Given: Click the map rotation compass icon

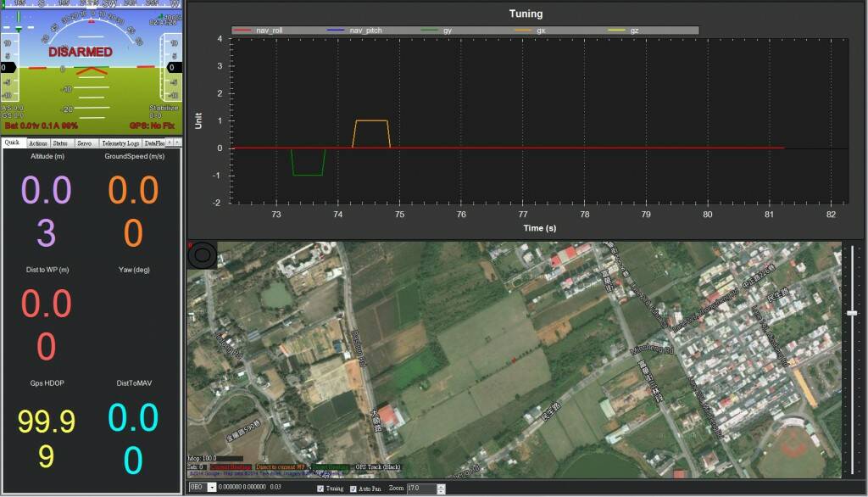Looking at the screenshot, I should tap(202, 255).
